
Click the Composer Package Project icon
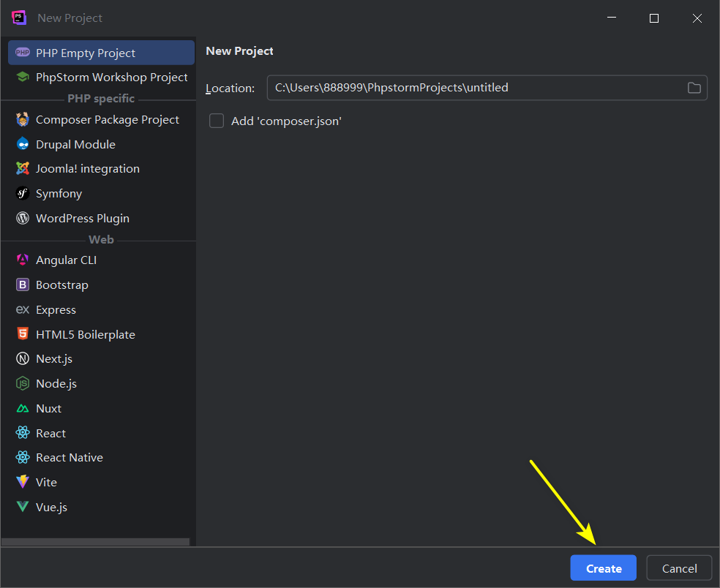[23, 119]
